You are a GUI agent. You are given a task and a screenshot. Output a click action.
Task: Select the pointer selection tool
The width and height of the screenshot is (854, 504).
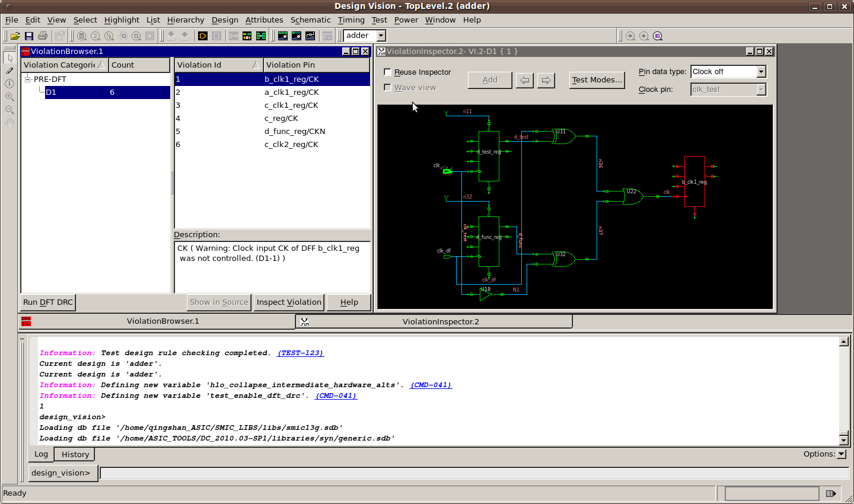(x=9, y=58)
